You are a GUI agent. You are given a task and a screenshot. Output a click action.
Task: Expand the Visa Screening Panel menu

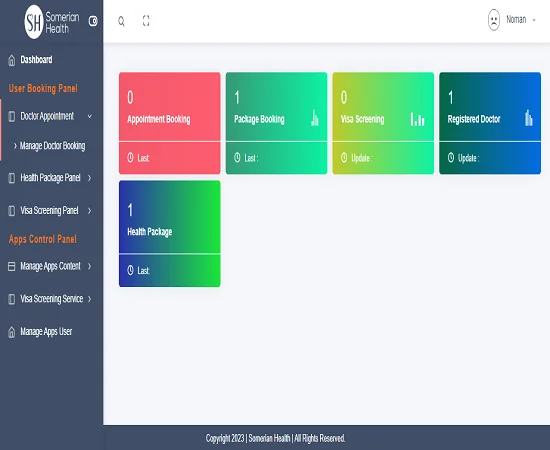50,210
